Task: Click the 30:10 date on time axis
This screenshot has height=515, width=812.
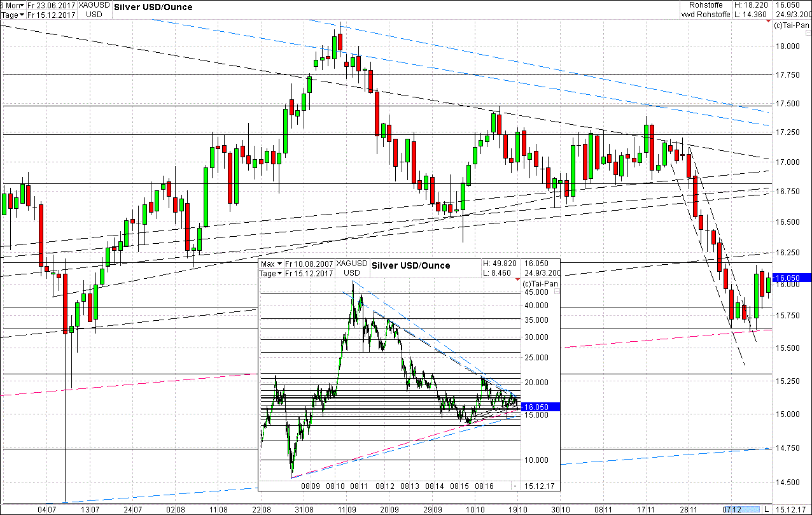Action: tap(560, 509)
